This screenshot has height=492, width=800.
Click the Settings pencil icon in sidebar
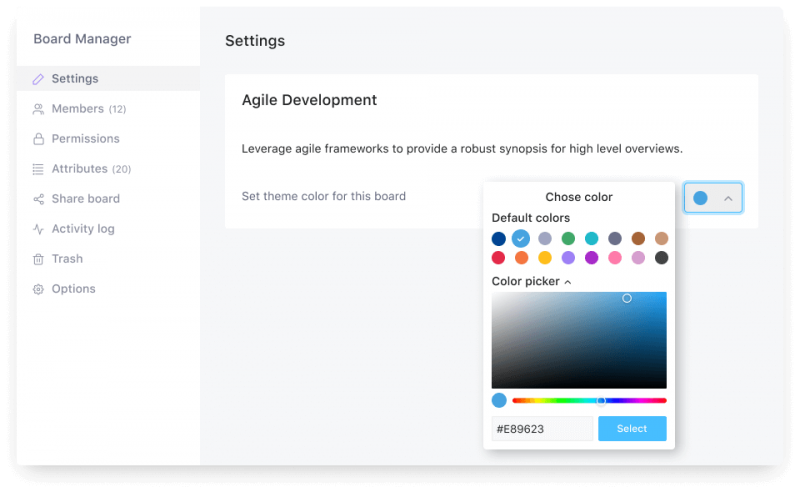tap(38, 79)
